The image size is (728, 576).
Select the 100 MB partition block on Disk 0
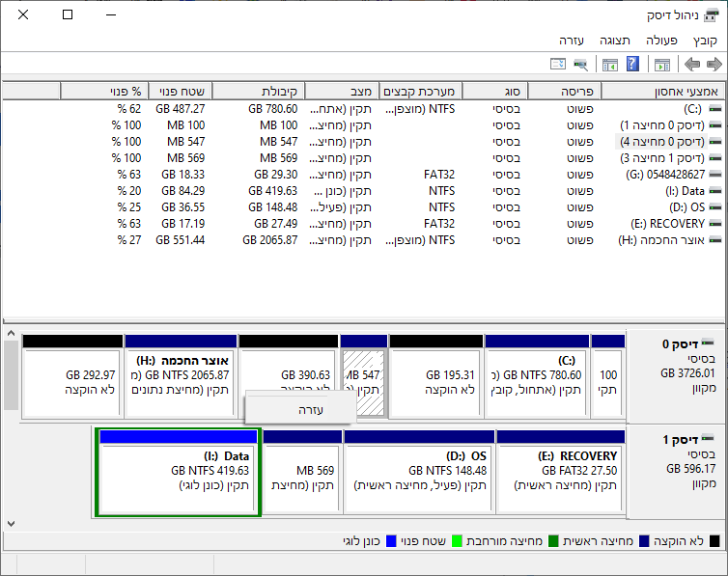click(607, 376)
